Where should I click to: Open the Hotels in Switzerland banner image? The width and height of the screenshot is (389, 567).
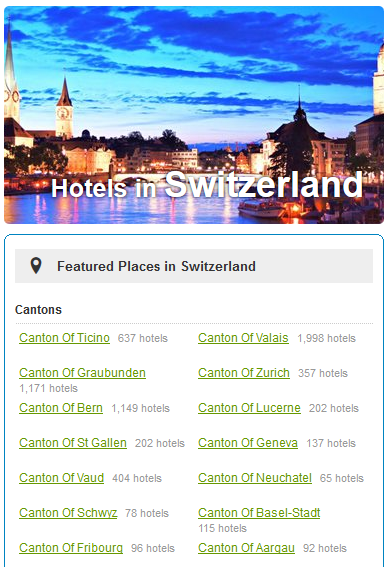coord(194,115)
